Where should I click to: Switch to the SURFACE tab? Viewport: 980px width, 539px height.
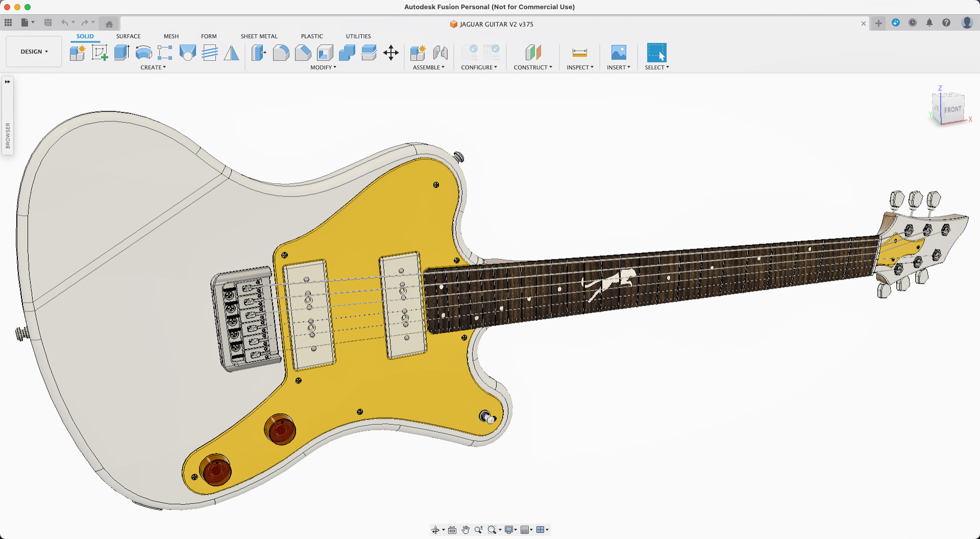128,36
